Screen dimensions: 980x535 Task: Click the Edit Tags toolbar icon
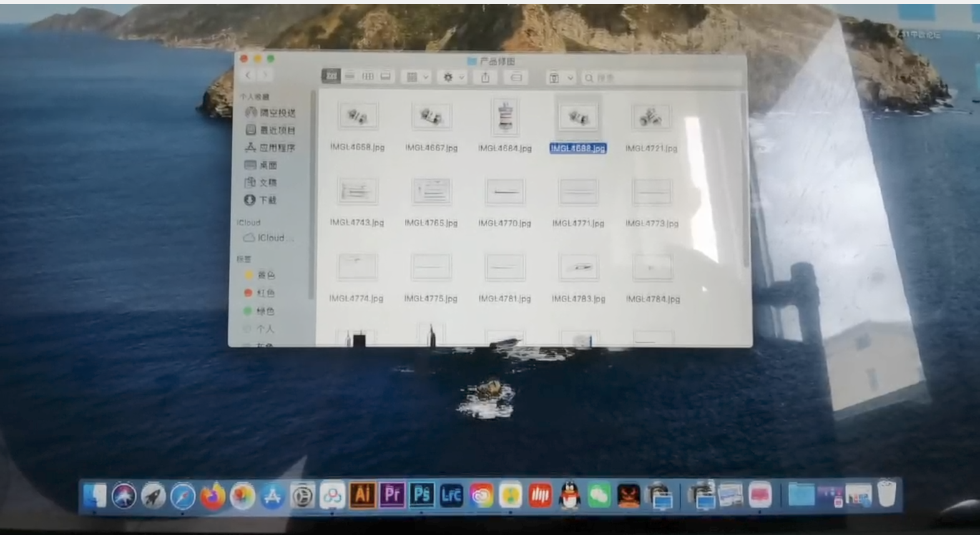click(516, 78)
